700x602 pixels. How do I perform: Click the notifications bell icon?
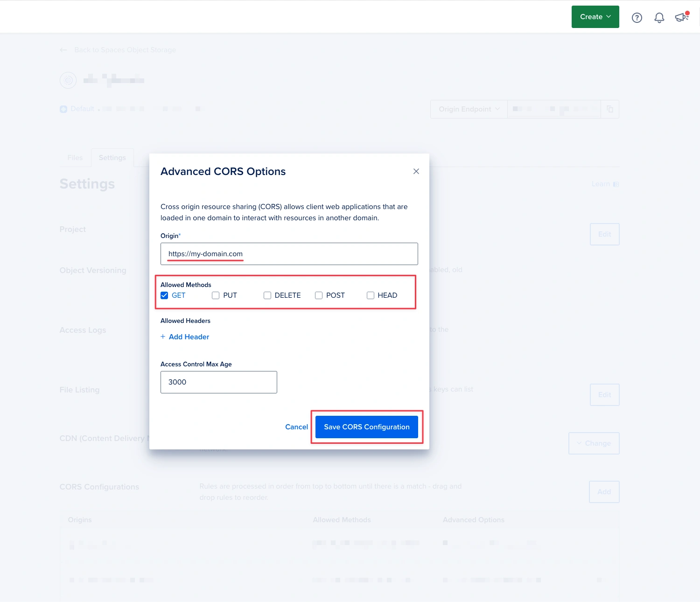pyautogui.click(x=659, y=17)
